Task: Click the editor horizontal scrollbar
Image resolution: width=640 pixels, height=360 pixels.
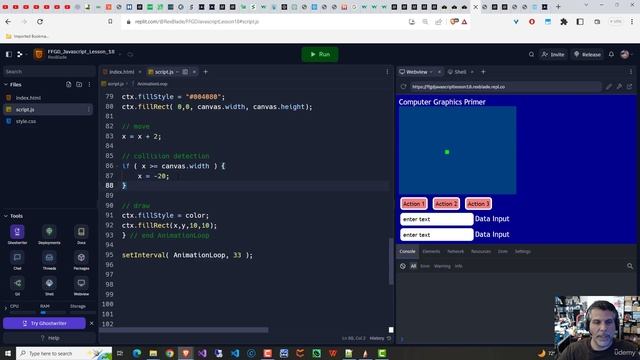Action: [184, 330]
